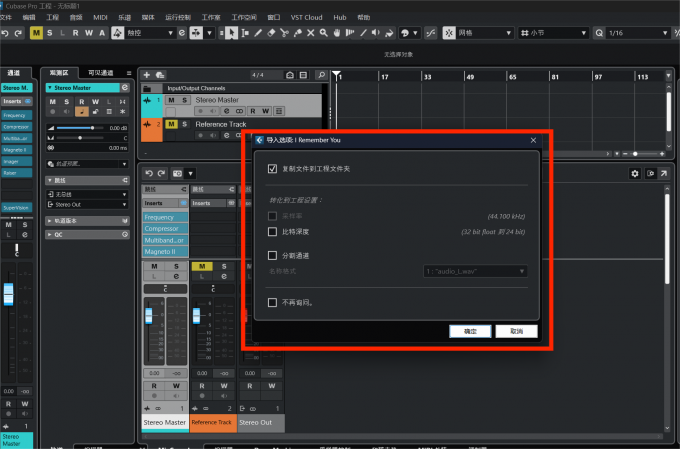
Task: Open the SuperVision insert in left channel
Action: point(16,208)
